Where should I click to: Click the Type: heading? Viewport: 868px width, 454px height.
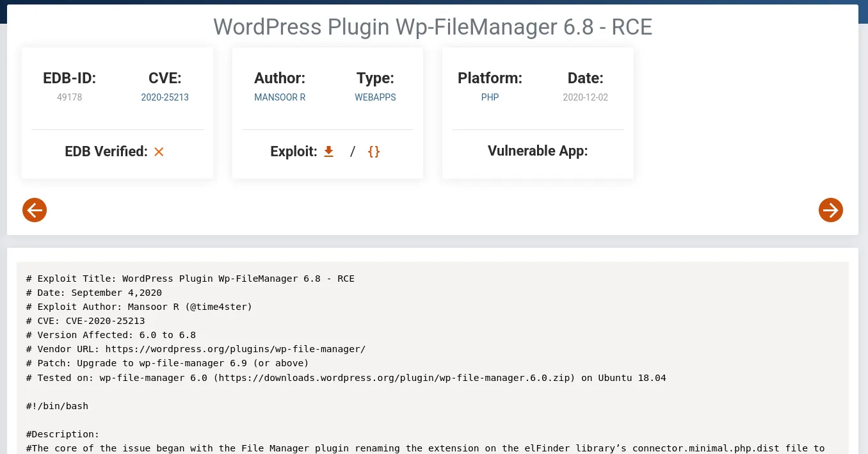(x=375, y=78)
